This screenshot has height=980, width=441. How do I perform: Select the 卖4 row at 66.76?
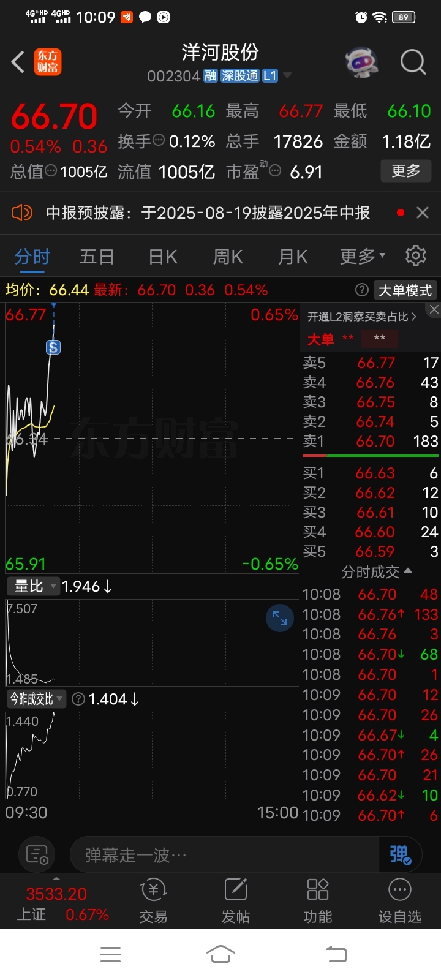pos(371,382)
